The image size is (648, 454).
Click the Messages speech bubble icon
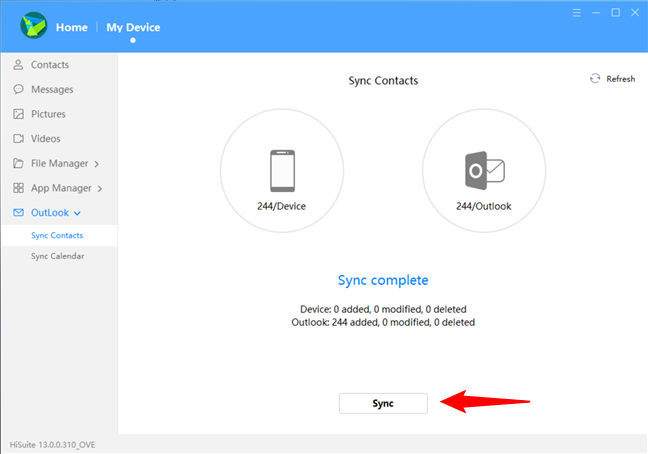click(18, 90)
